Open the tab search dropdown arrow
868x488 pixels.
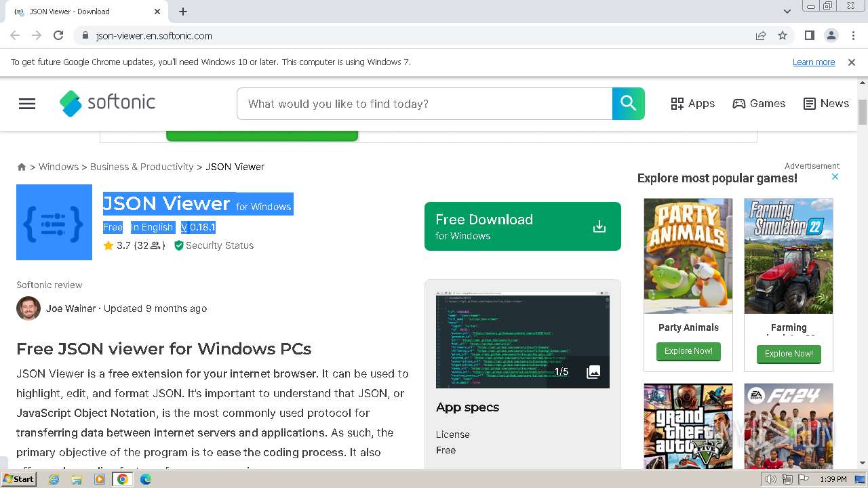[x=787, y=12]
